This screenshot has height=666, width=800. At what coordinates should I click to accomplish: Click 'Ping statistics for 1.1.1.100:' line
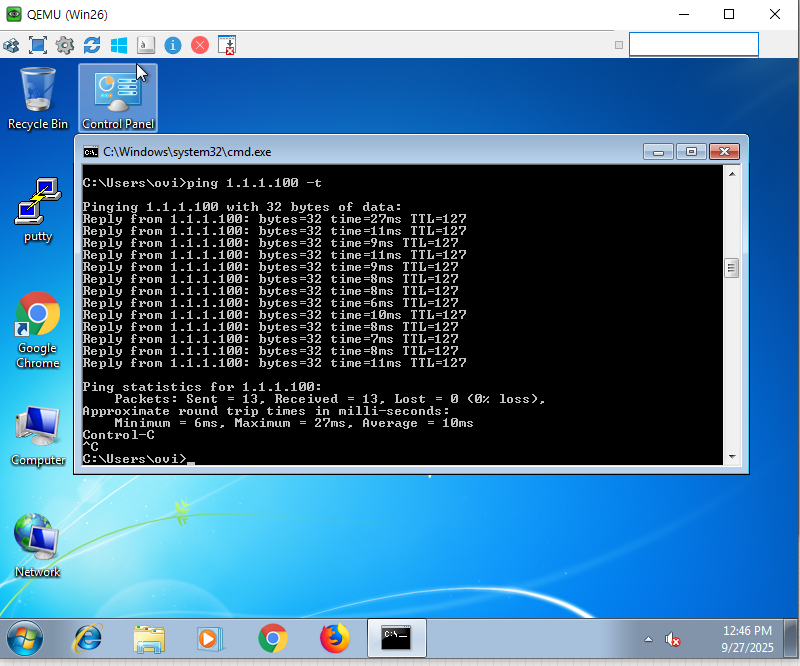point(202,387)
